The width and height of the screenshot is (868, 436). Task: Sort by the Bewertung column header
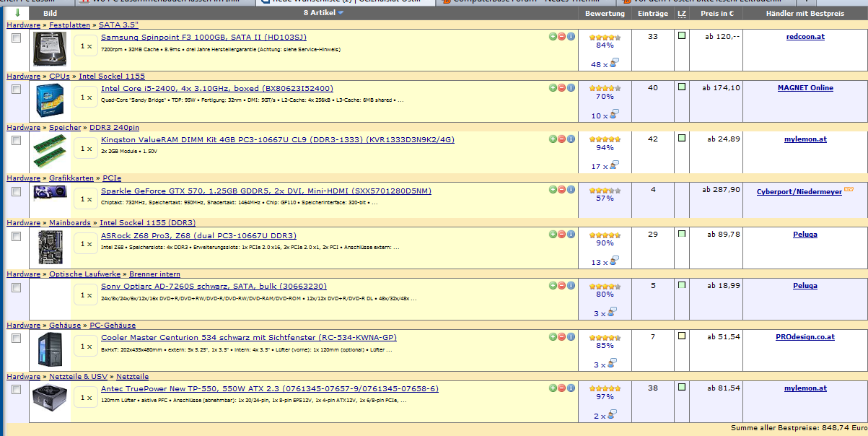coord(605,14)
